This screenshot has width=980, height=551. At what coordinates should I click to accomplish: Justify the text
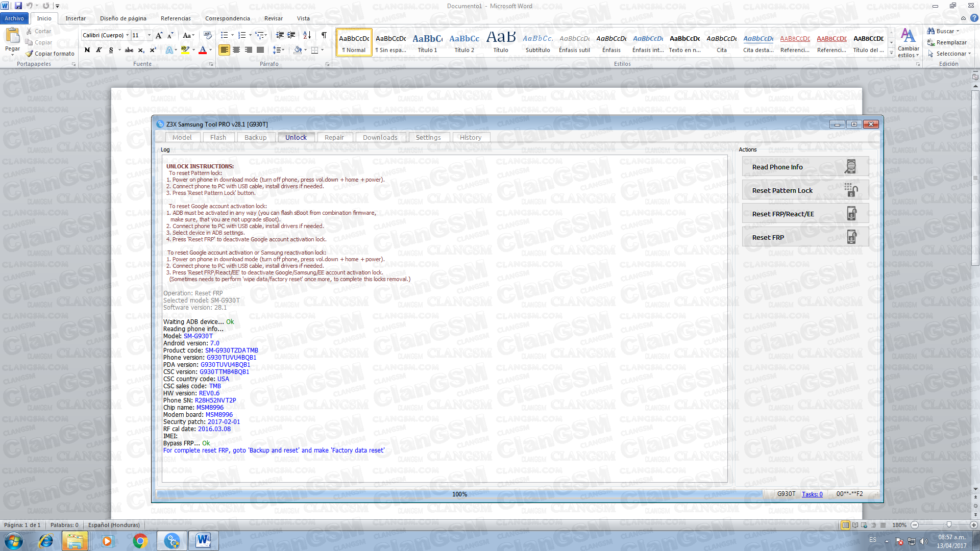260,50
